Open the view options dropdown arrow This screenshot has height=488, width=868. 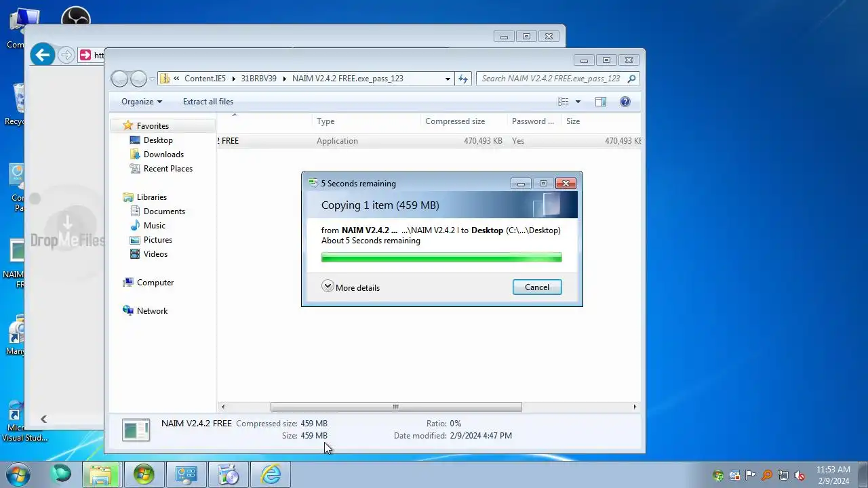point(578,102)
